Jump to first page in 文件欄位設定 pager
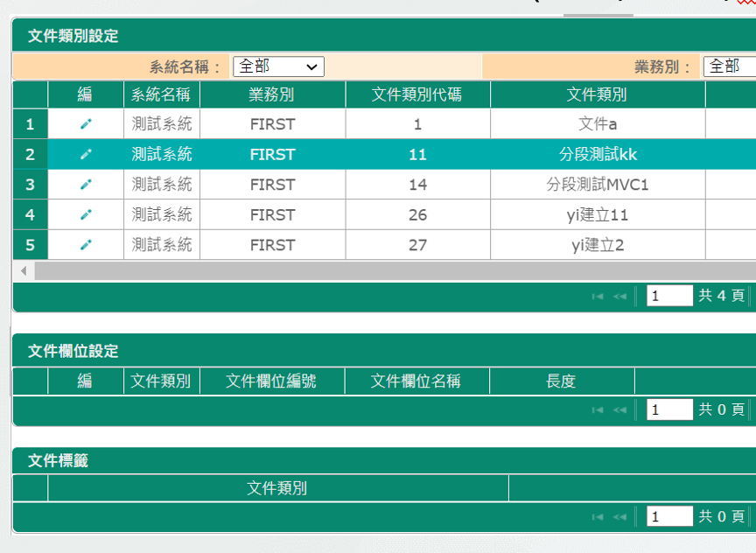Viewport: 756px width, 553px height. click(x=598, y=409)
